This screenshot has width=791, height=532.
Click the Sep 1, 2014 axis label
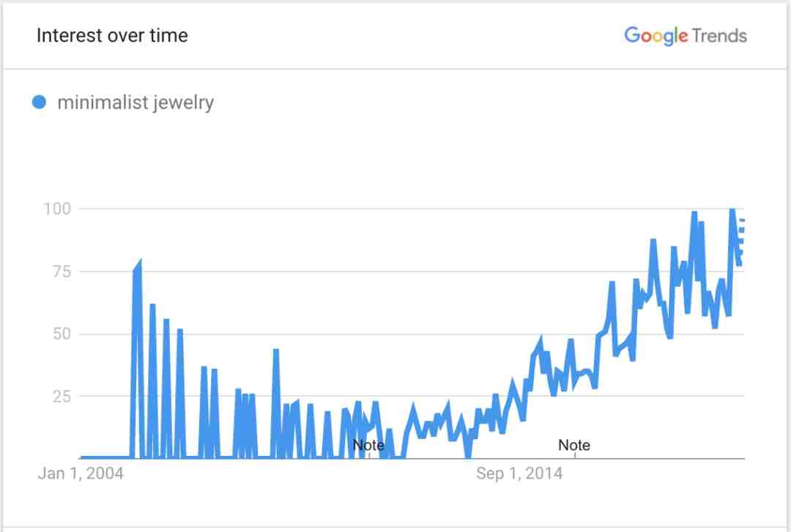(x=519, y=473)
